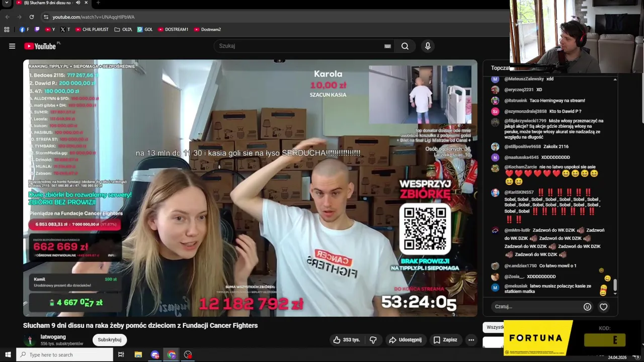Select the 'Wszystkie' filter chip

(x=493, y=327)
